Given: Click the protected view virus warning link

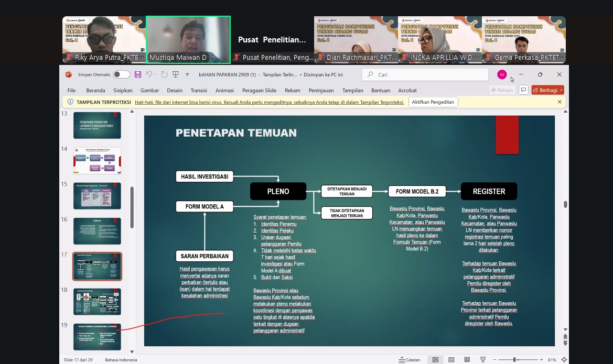Looking at the screenshot, I should click(269, 102).
